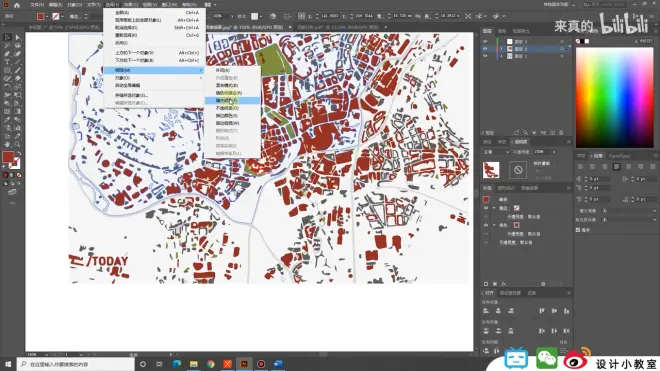Open fill color dropdown in control bar

[x=47, y=16]
